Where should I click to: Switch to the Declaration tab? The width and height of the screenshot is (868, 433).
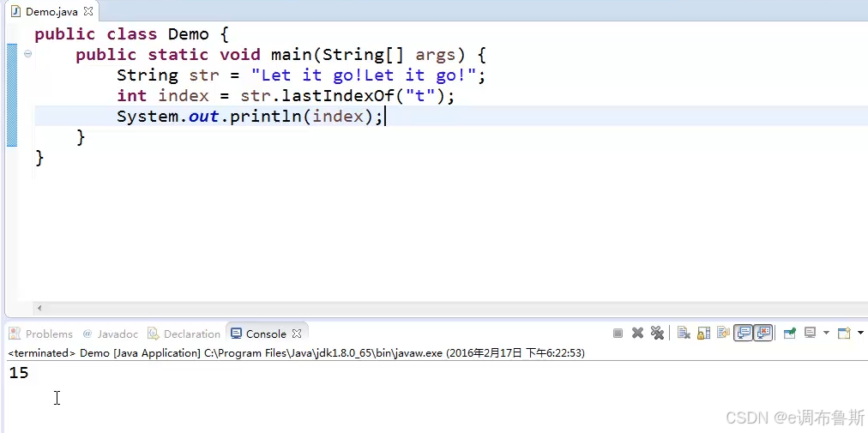[x=184, y=334]
